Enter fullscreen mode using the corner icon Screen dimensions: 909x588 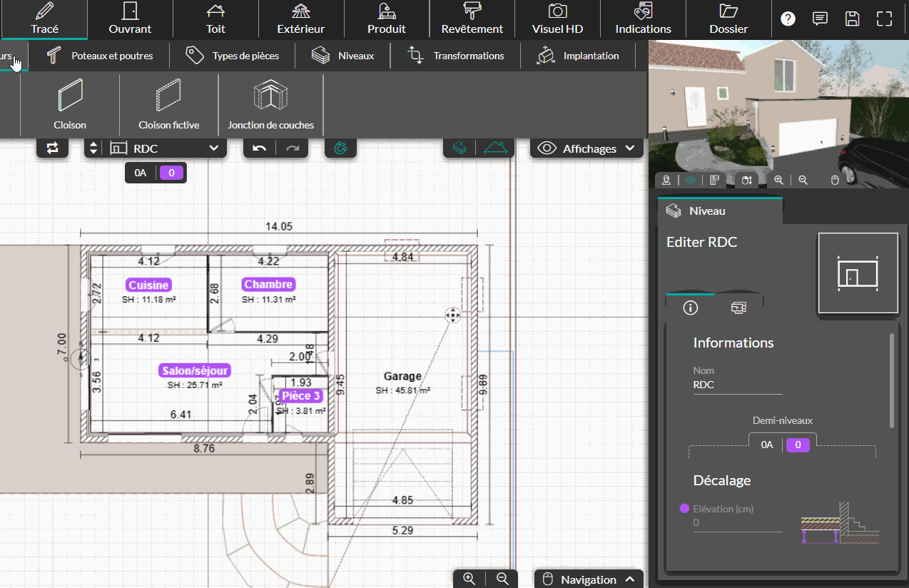click(885, 19)
